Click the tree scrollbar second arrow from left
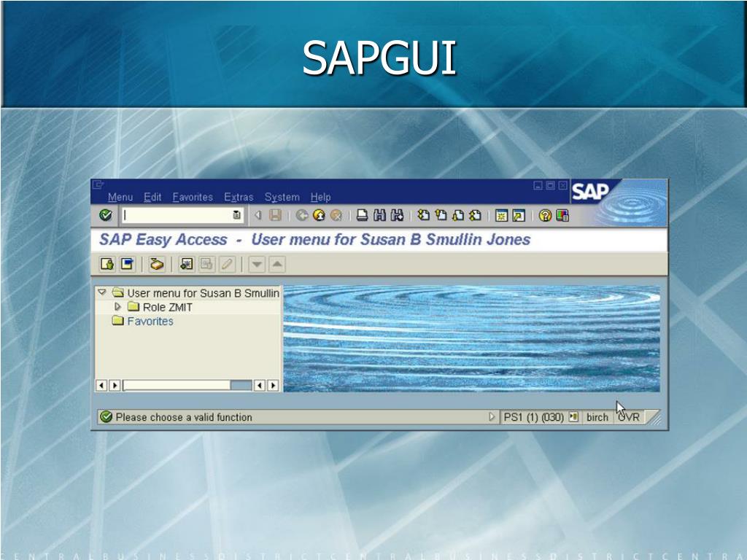The width and height of the screenshot is (747, 560). click(x=115, y=385)
